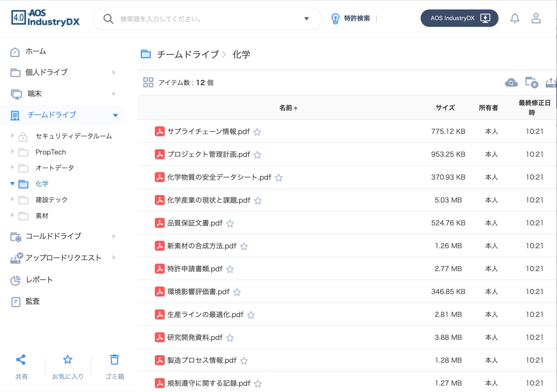Image resolution: width=557 pixels, height=392 pixels.
Task: Expand the PropTech folder in the tree
Action: tap(12, 151)
